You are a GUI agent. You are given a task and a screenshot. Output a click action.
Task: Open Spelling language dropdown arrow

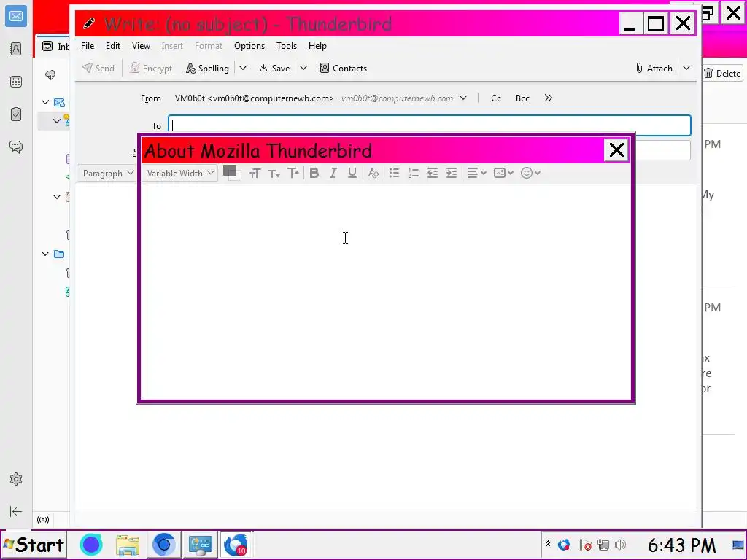(243, 68)
